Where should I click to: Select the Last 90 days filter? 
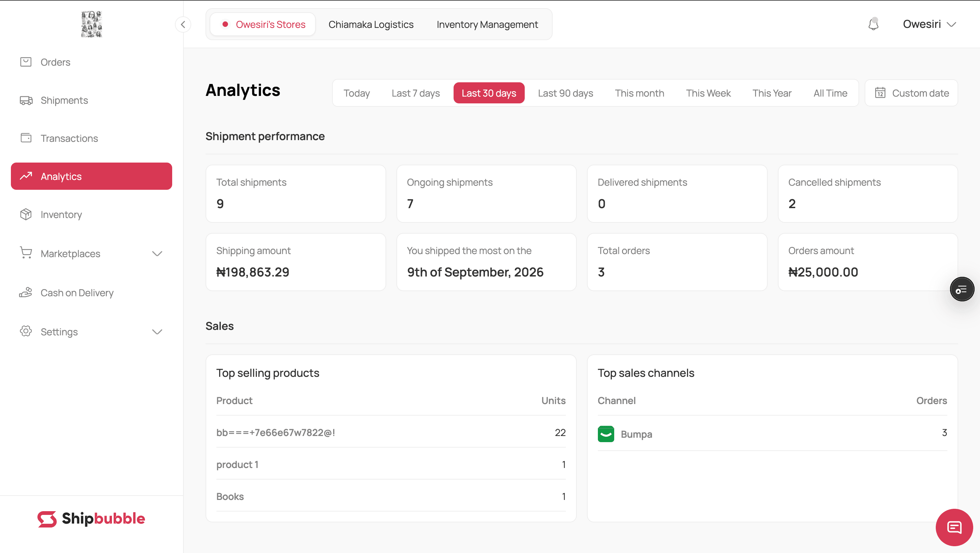[565, 93]
